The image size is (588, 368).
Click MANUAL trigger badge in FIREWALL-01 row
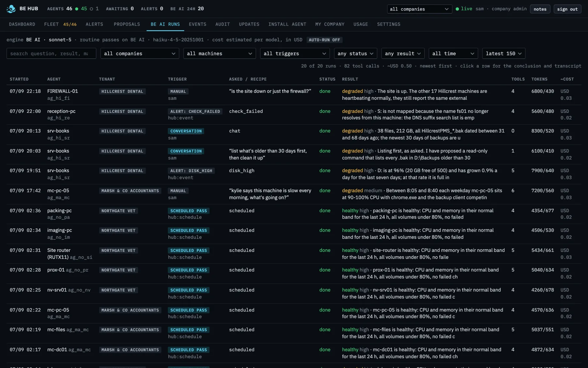click(x=178, y=92)
